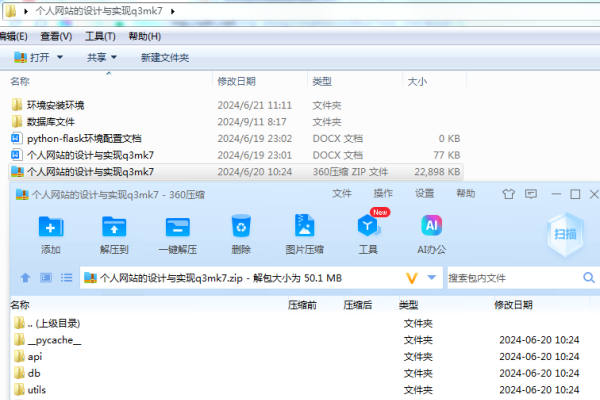Click the skin (shirt) icon in title bar
Screen dimensions: 600x400
(509, 194)
